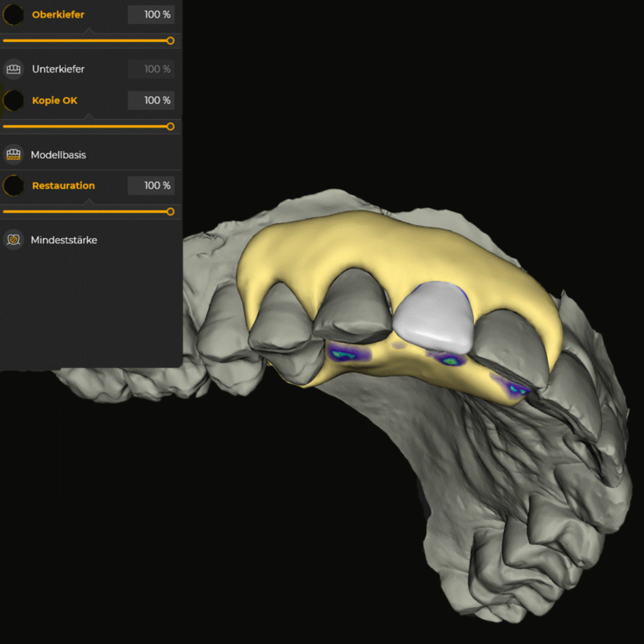Screen dimensions: 644x644
Task: Adjust the Restauration opacity slider handle
Action: (170, 211)
